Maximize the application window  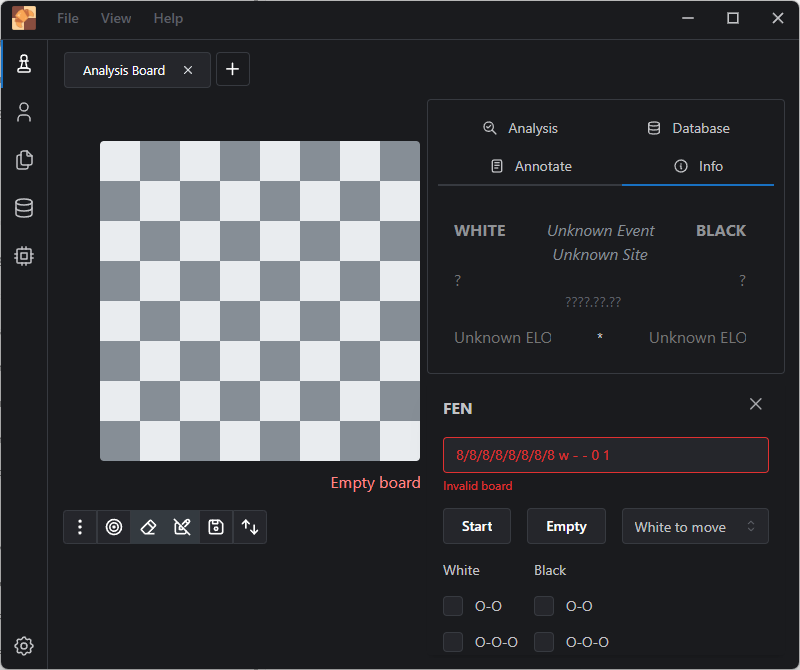(733, 18)
